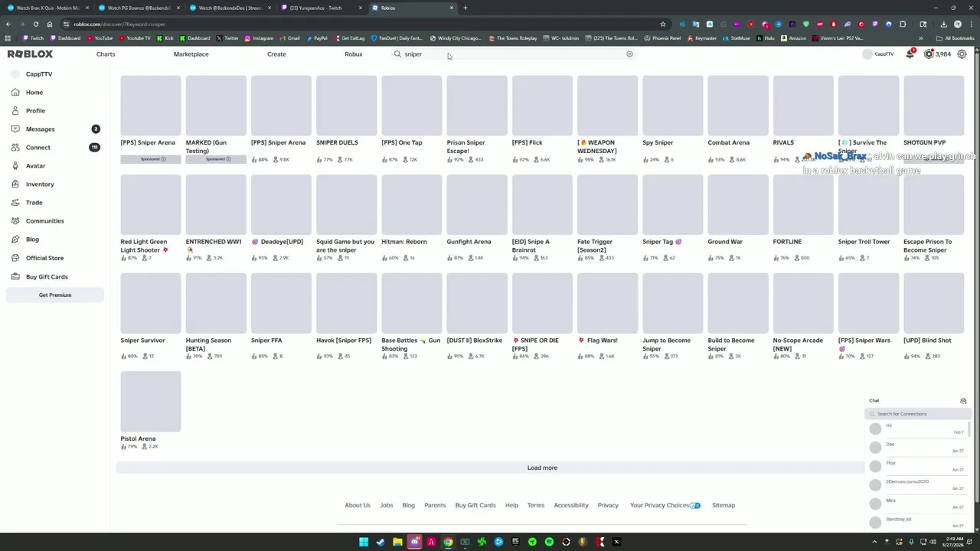This screenshot has width=980, height=551.
Task: Open the RIVALS game thumbnail
Action: pyautogui.click(x=803, y=106)
